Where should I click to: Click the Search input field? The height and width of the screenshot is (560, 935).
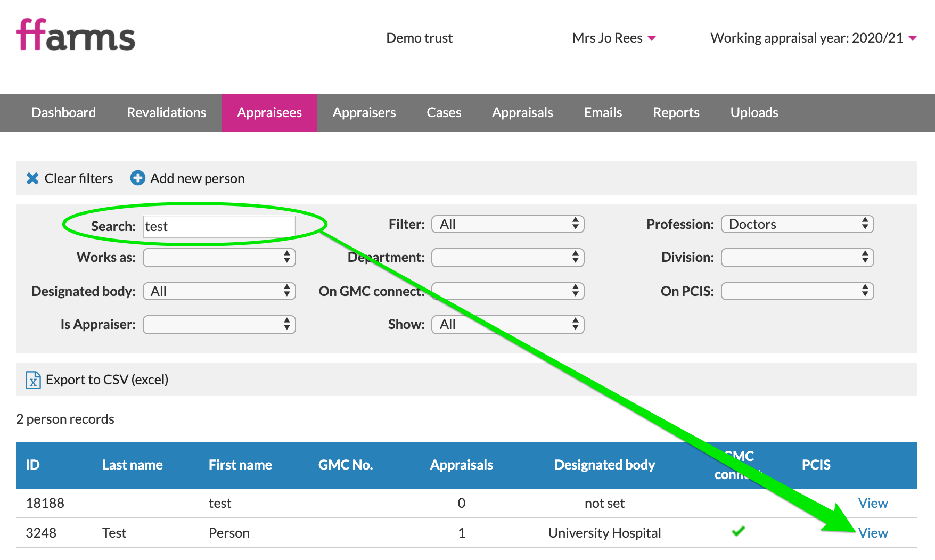[219, 226]
